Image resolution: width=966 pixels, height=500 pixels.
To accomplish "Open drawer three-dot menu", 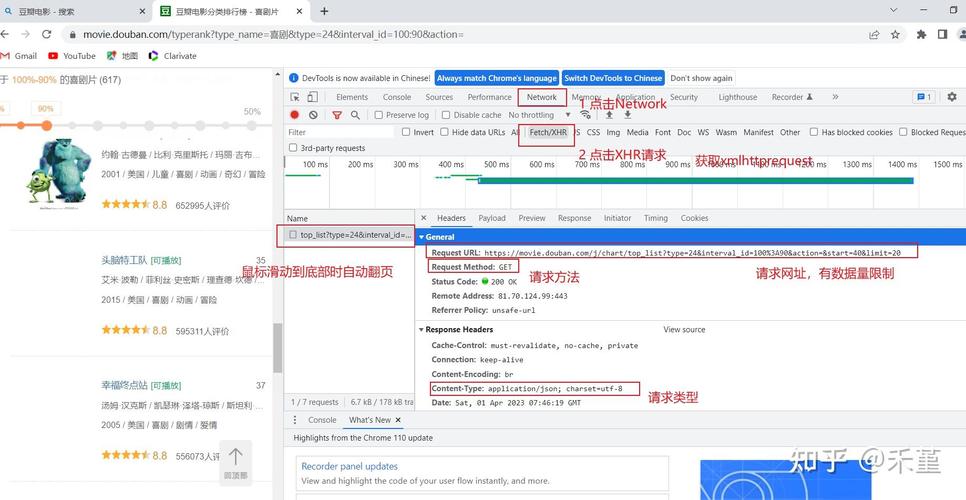I will tap(295, 420).
